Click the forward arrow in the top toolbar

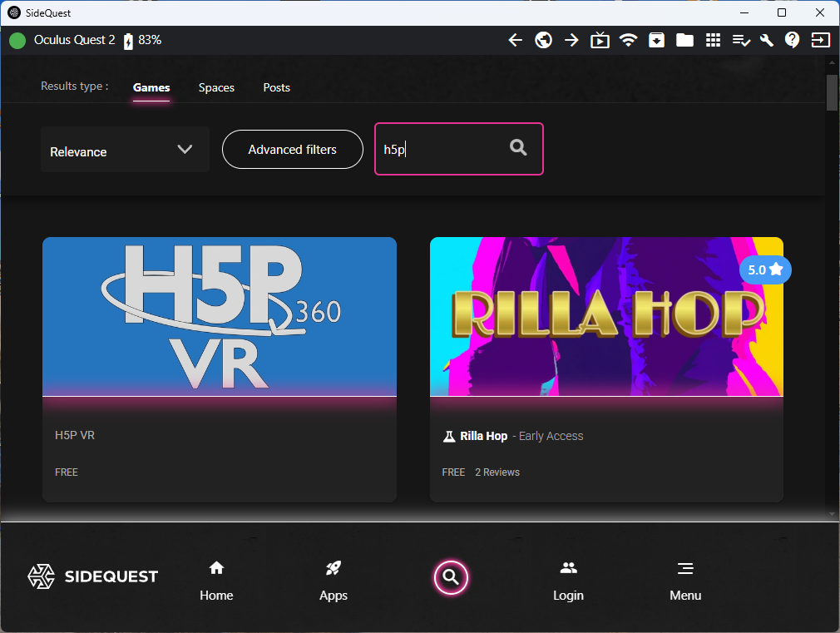[x=571, y=40]
